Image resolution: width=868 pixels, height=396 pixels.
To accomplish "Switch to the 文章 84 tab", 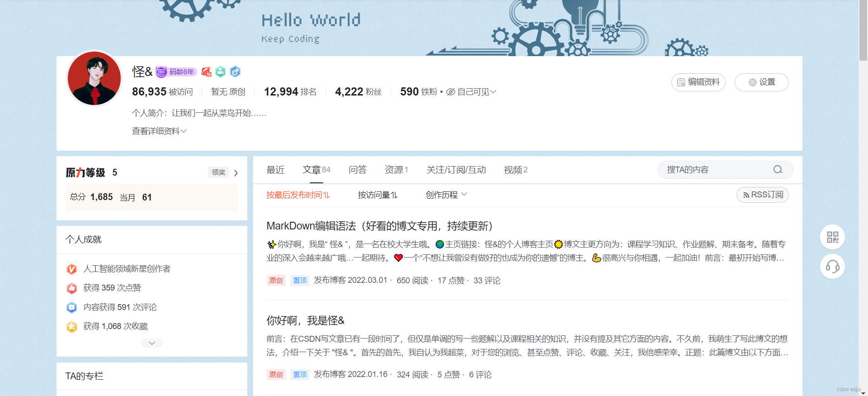I will coord(316,170).
